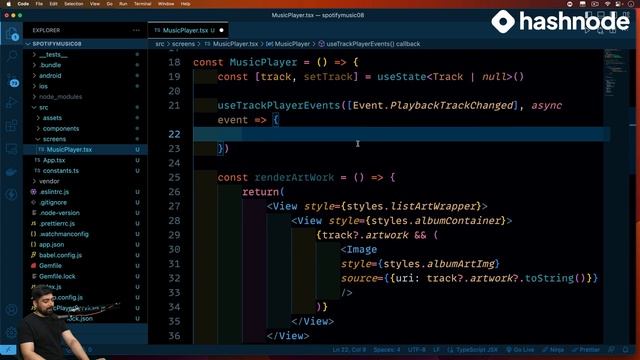
Task: Open .node-version file
Action: tap(86, 213)
